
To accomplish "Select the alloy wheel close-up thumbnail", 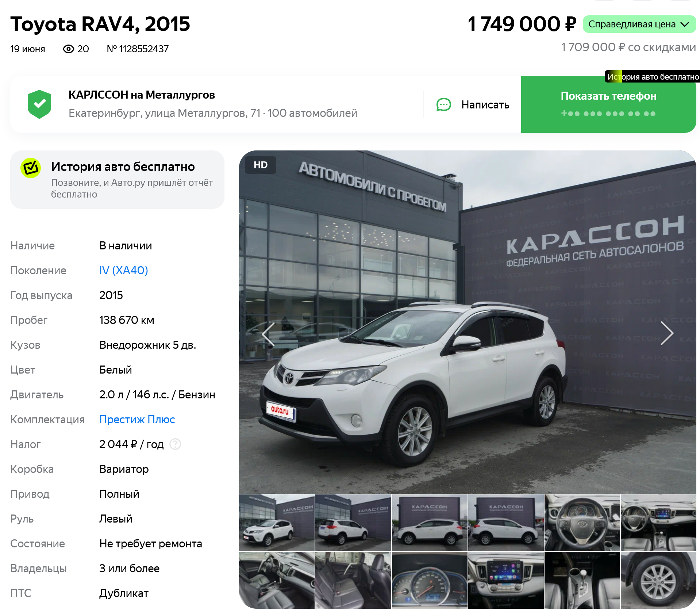I will (x=658, y=580).
